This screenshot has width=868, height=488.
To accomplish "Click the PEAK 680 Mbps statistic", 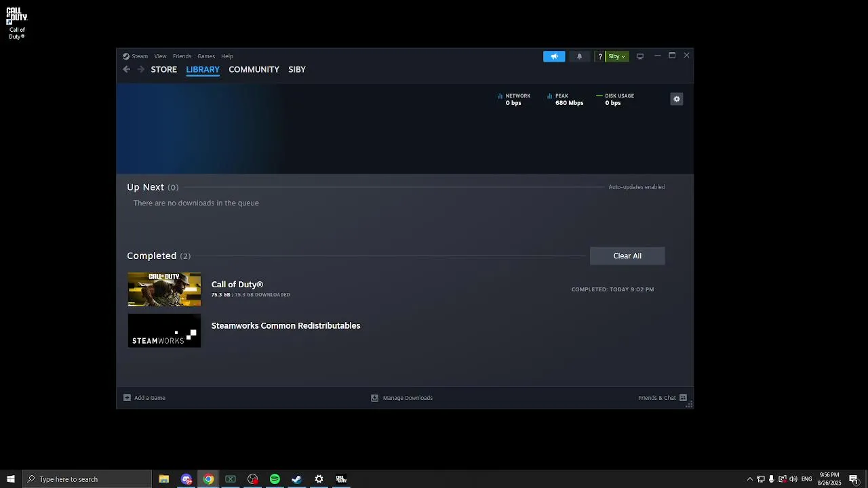I will click(x=566, y=99).
